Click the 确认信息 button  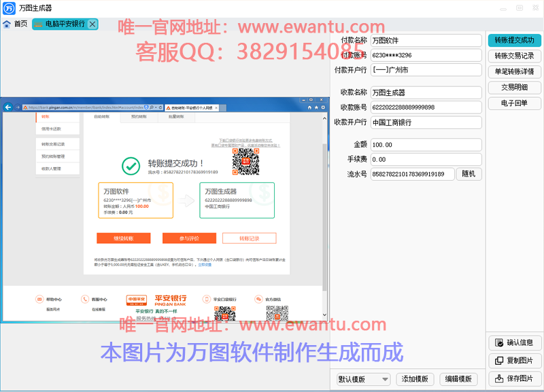(515, 342)
